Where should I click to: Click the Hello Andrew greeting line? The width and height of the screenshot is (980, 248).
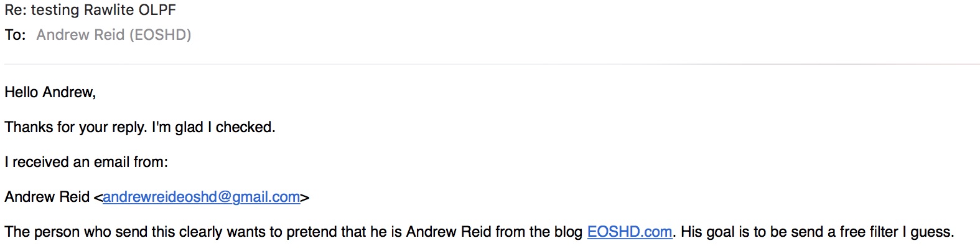(x=50, y=92)
